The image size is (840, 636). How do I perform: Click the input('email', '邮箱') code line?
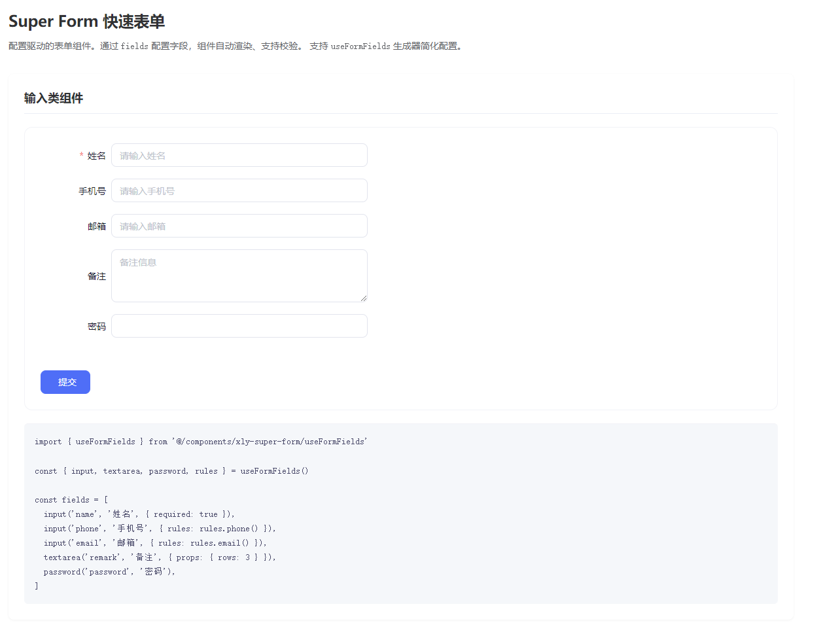pos(155,543)
